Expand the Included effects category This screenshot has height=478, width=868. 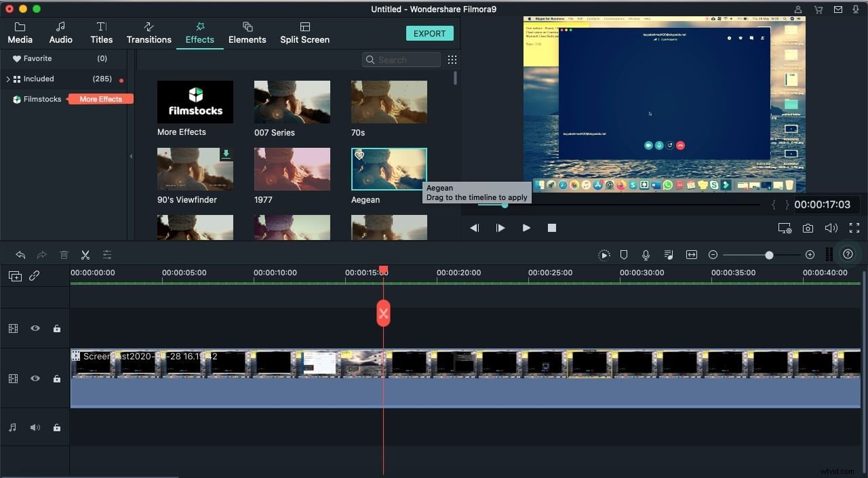coord(8,79)
